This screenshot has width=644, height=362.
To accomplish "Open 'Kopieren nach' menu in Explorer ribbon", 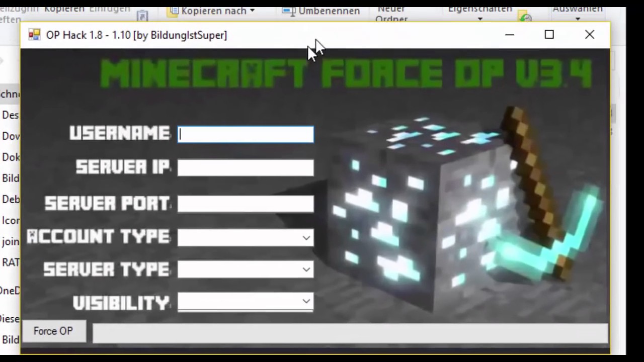I will [218, 11].
